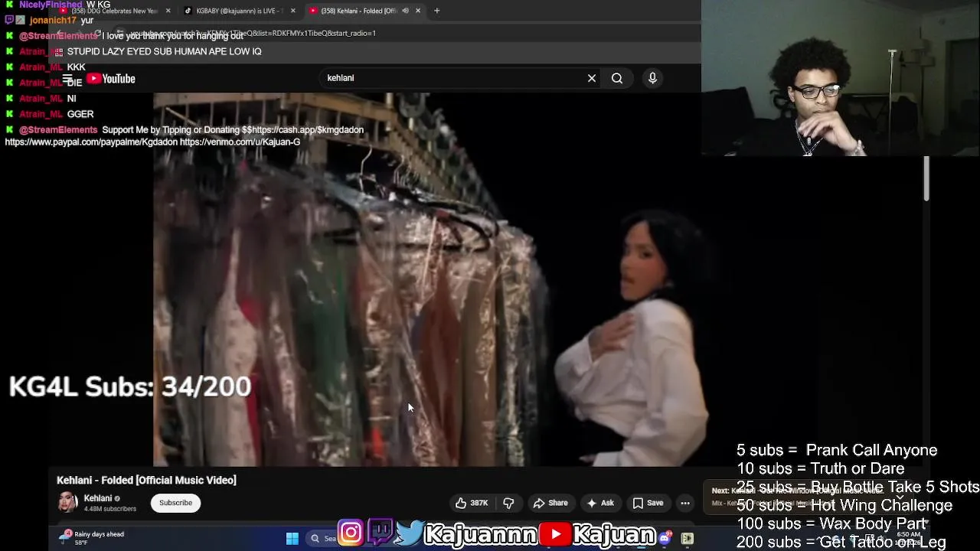
Task: Clear the 'kehlani' search text with X
Action: pyautogui.click(x=591, y=78)
